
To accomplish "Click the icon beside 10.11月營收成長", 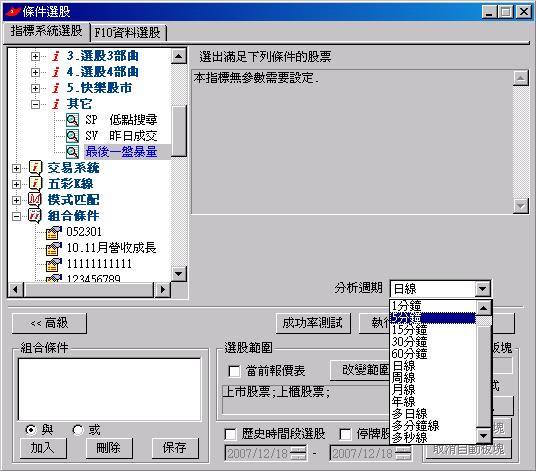I will 54,248.
